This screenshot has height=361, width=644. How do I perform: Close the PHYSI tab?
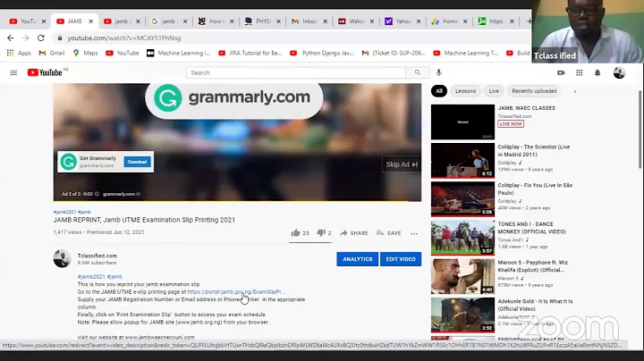[278, 21]
